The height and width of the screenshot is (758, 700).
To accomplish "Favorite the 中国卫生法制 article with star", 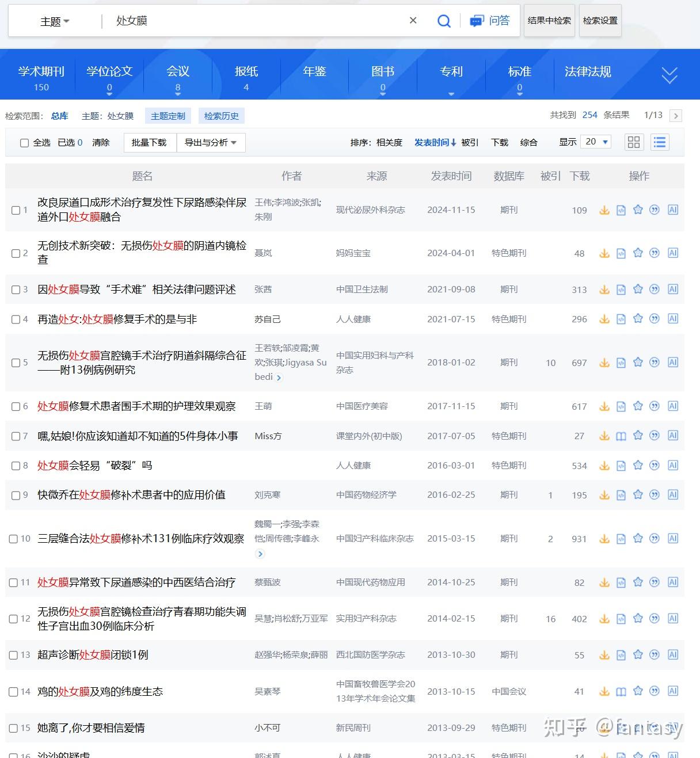I will tap(638, 289).
